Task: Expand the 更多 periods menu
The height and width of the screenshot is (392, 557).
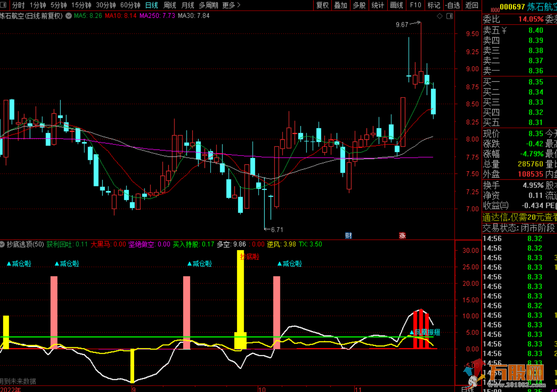Action: (x=231, y=5)
